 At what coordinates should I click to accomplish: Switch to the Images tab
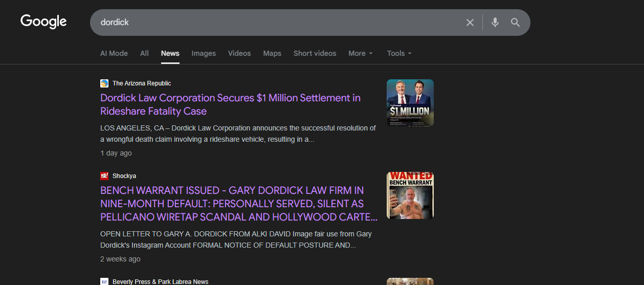coord(204,53)
